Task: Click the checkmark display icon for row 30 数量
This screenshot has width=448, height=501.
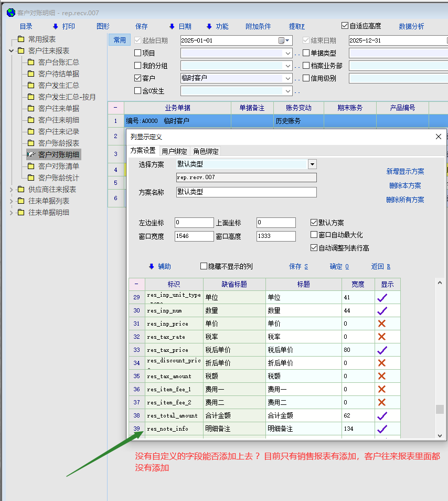Action: tap(382, 310)
